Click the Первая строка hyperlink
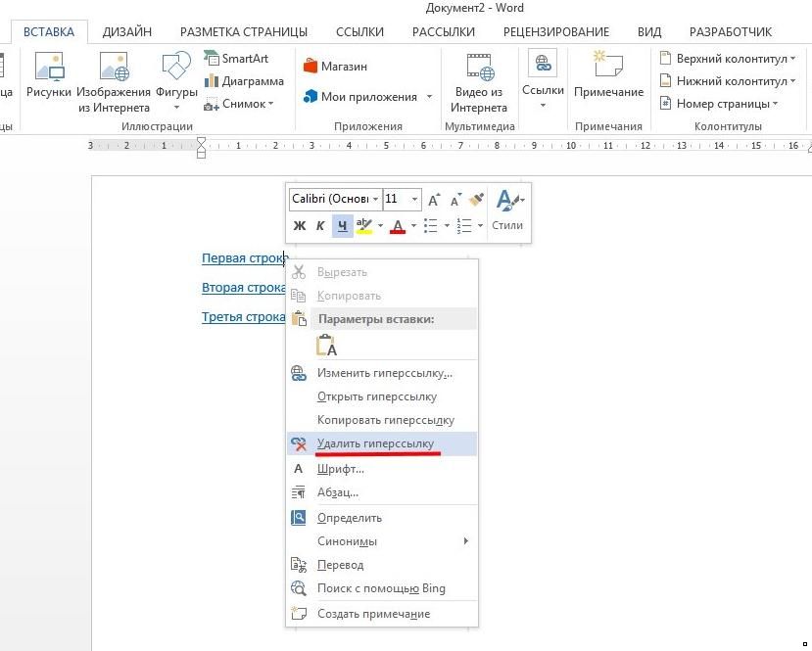Viewport: 812px width, 651px height. click(x=243, y=257)
